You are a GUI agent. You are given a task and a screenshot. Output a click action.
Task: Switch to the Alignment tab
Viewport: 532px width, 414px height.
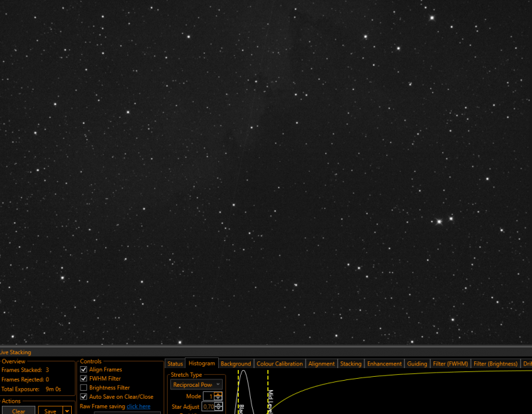point(321,363)
